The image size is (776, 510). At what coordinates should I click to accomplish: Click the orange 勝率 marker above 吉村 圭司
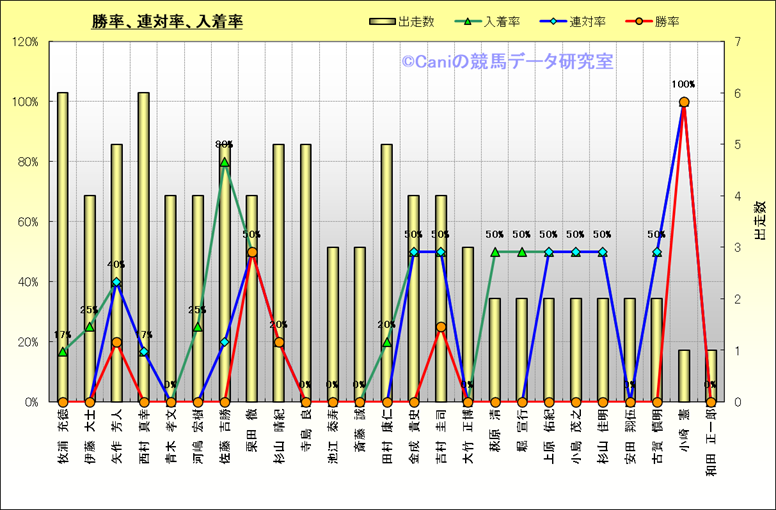tap(440, 327)
